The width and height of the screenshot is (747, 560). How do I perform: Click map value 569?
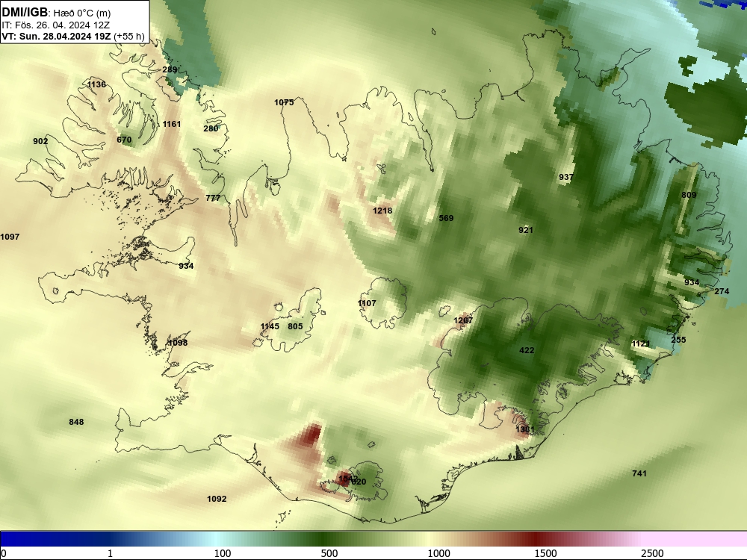click(446, 218)
